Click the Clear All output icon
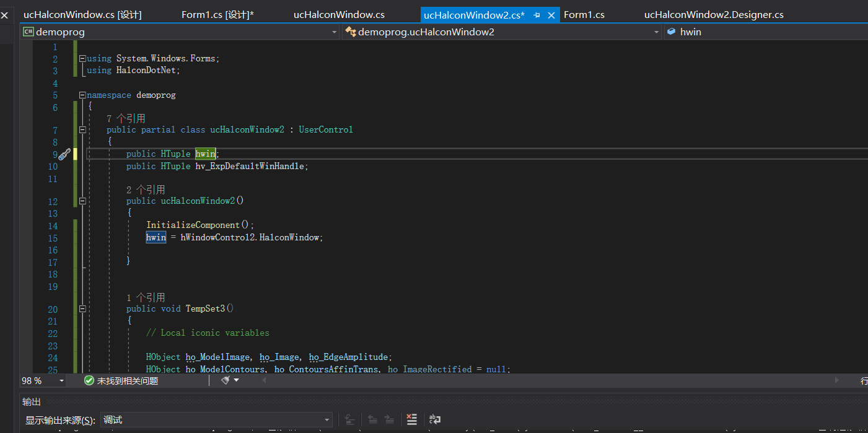This screenshot has height=433, width=868. tap(412, 420)
